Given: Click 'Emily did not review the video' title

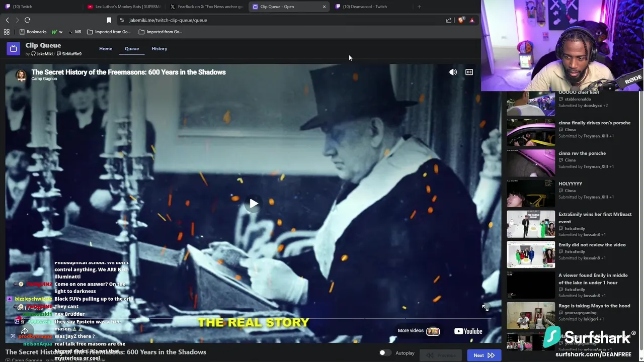Looking at the screenshot, I should [592, 245].
